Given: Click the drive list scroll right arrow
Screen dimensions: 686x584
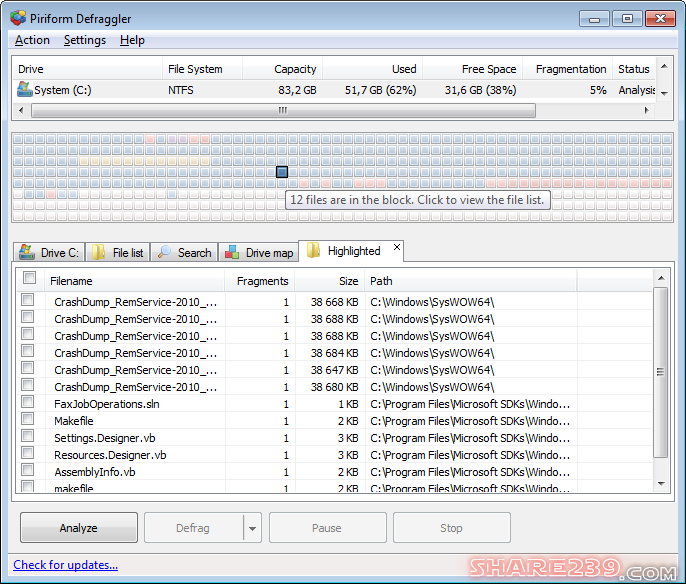Looking at the screenshot, I should 646,110.
